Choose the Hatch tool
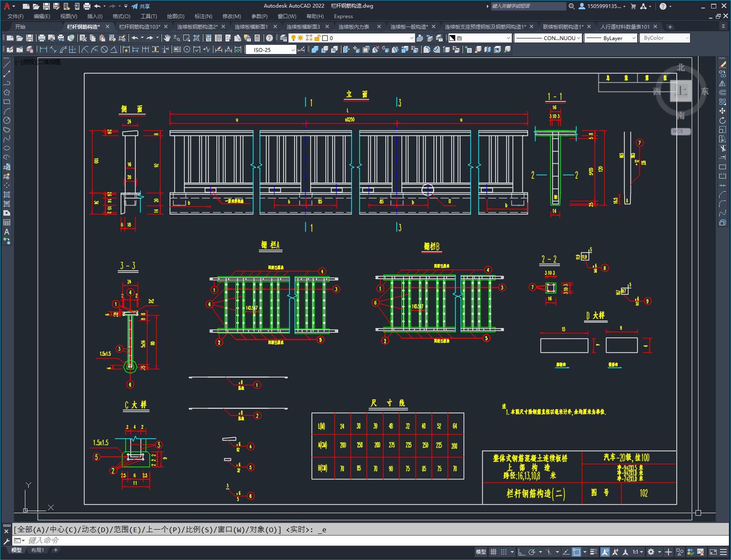Image resolution: width=731 pixels, height=560 pixels. [x=7, y=195]
